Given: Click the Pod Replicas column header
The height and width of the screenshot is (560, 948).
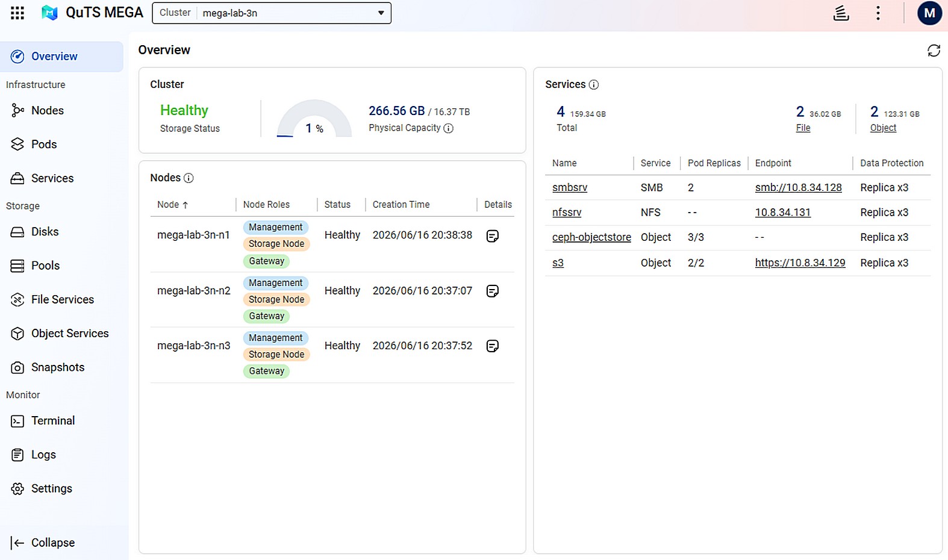Looking at the screenshot, I should (x=714, y=163).
